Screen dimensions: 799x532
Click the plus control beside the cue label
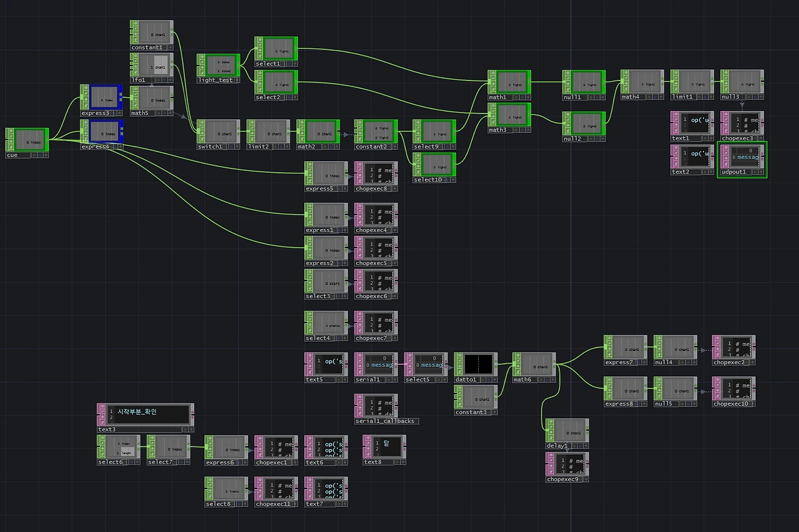click(x=46, y=155)
